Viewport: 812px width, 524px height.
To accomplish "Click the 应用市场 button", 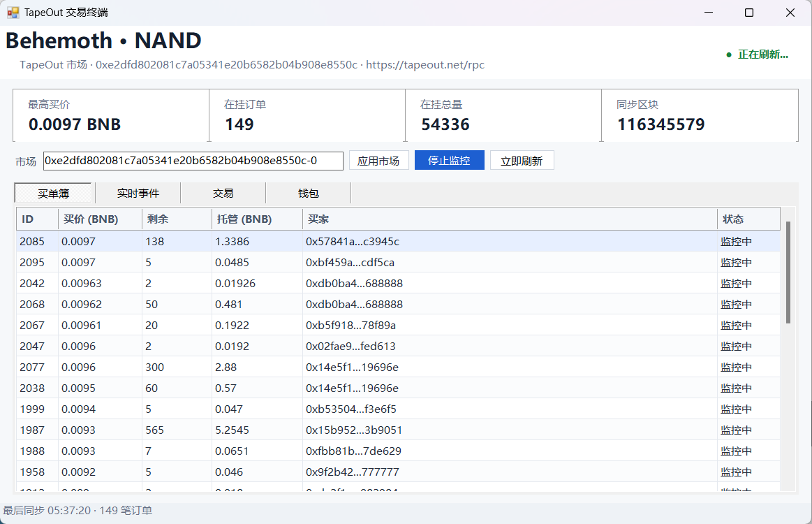I will coord(378,161).
